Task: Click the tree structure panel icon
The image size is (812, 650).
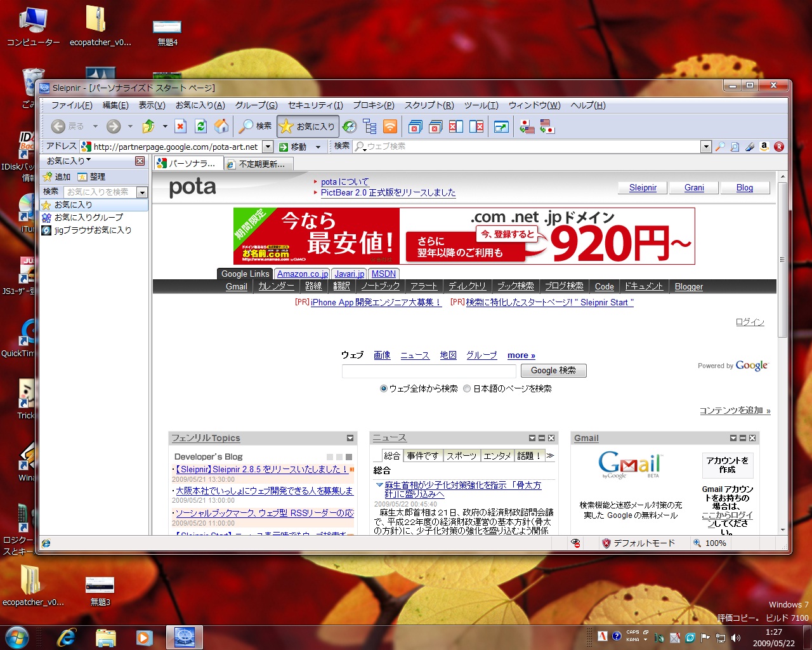Action: 370,126
